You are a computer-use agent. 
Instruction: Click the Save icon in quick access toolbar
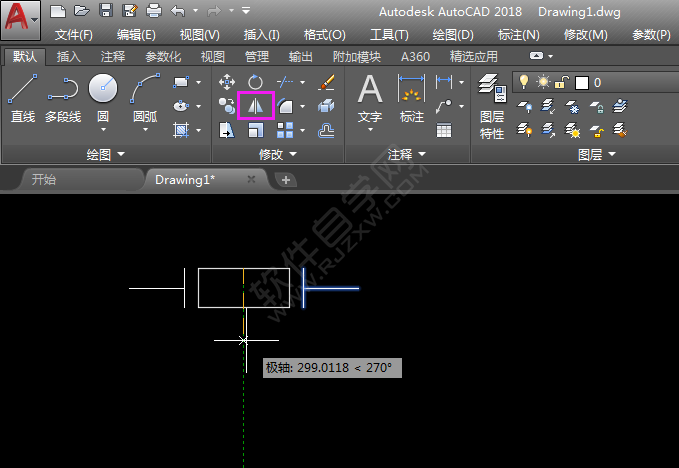pos(105,11)
